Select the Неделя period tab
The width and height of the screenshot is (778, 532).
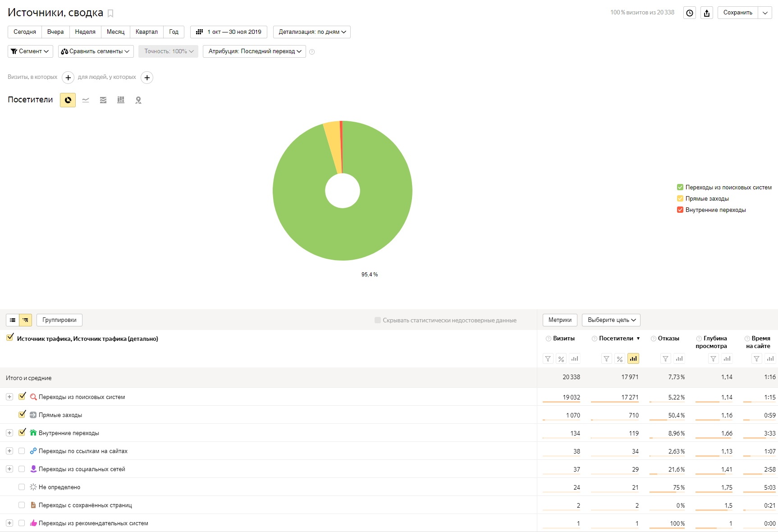(85, 32)
